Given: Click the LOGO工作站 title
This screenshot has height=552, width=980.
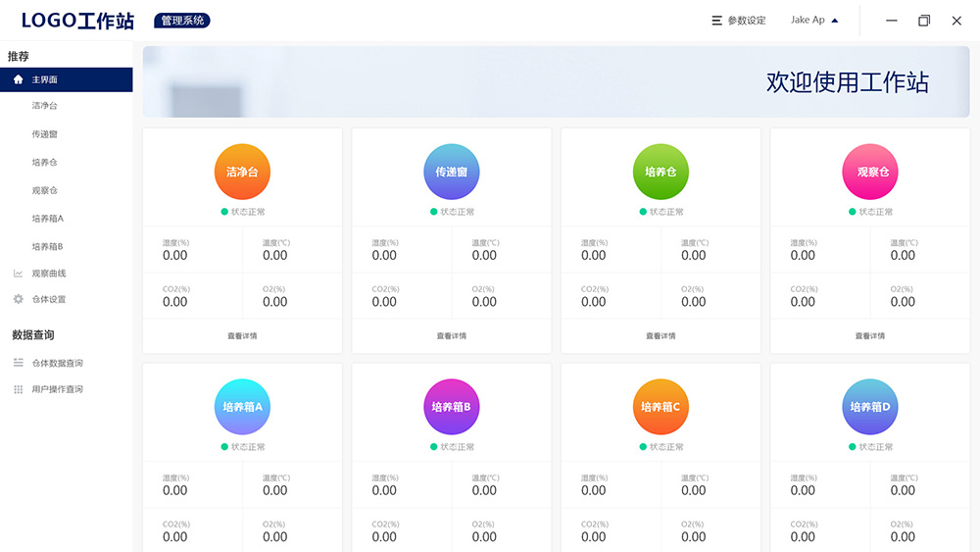Looking at the screenshot, I should point(77,21).
